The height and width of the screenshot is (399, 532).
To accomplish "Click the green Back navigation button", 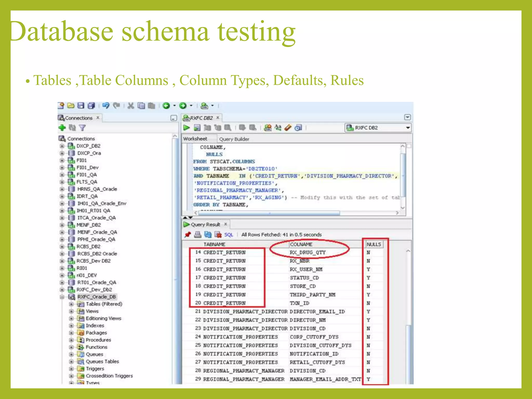I will pos(166,106).
